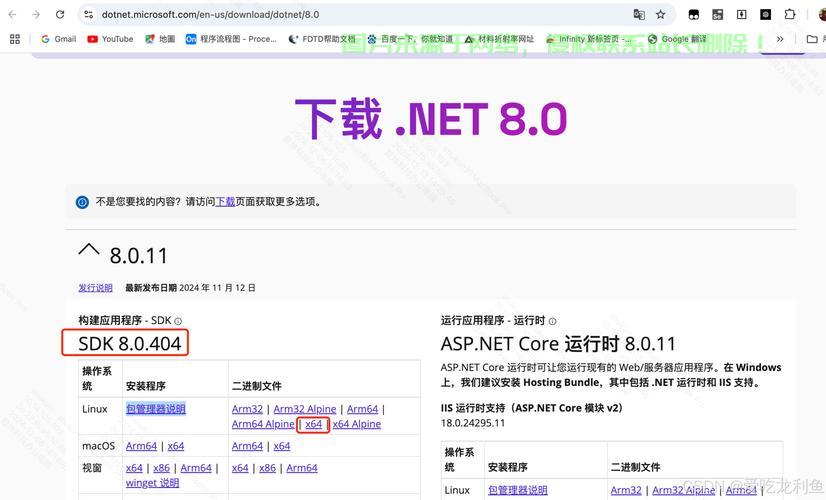This screenshot has width=826, height=500.
Task: Open the 百度一下,你就知道 bookmark
Action: click(x=410, y=39)
